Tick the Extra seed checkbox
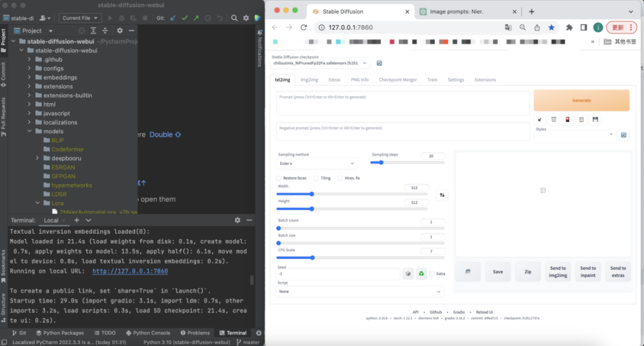This screenshot has width=644, height=346. pos(432,274)
